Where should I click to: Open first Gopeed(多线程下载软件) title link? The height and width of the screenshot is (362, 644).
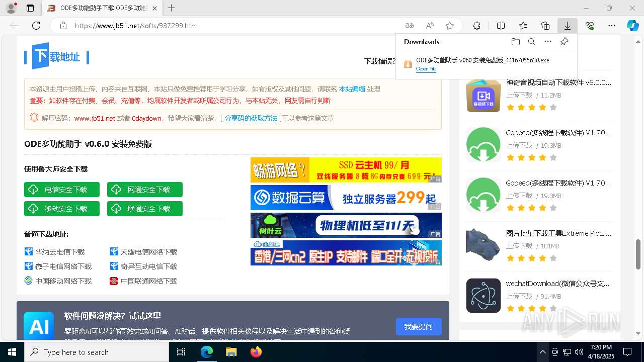(558, 133)
